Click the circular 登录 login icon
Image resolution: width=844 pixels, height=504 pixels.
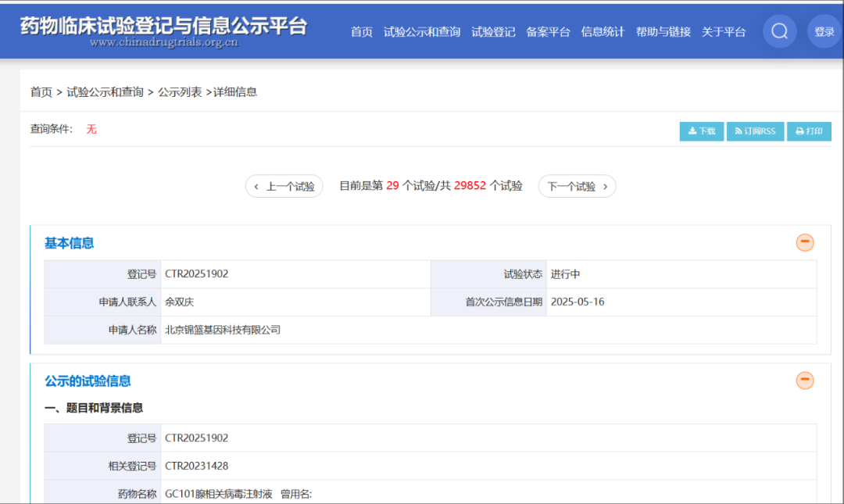(x=824, y=30)
